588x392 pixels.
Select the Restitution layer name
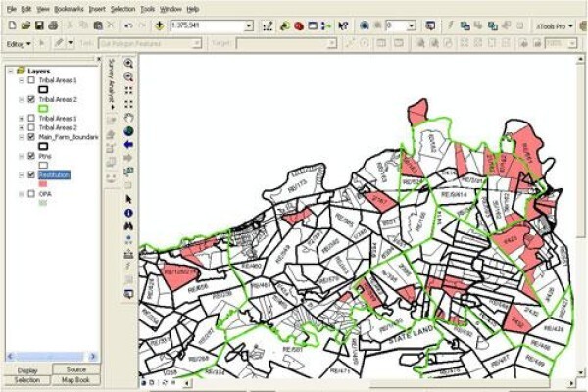54,175
